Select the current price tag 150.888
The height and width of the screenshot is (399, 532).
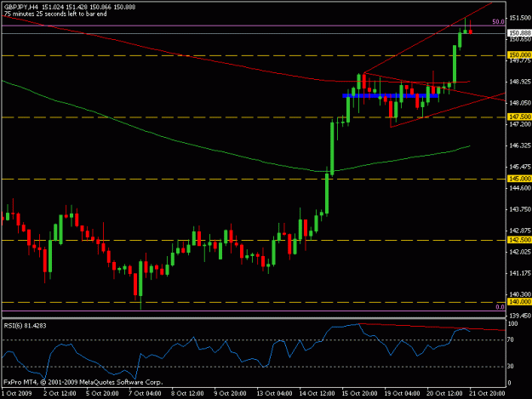(520, 33)
